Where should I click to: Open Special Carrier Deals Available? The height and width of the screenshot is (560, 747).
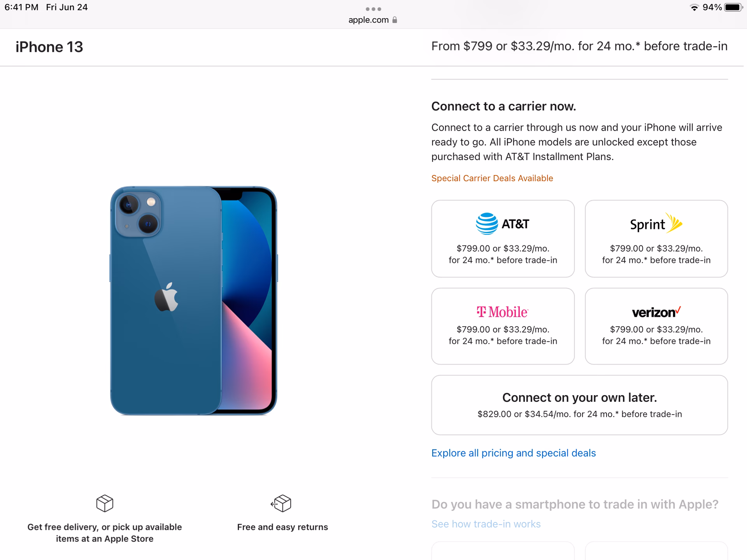coord(492,178)
